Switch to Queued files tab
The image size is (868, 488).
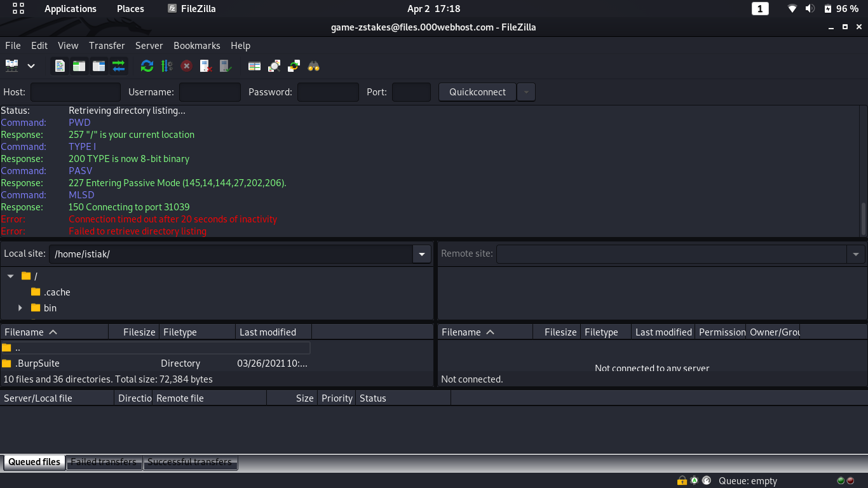pos(34,462)
